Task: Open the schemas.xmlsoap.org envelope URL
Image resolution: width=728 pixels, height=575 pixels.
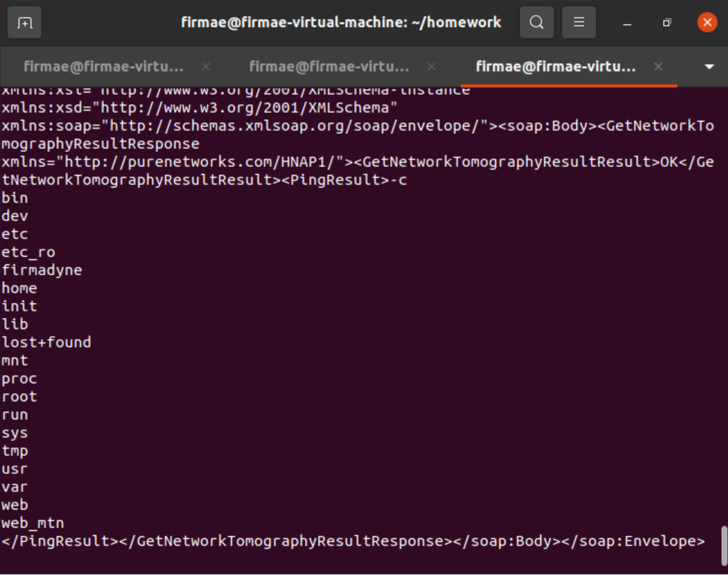Action: click(295, 126)
